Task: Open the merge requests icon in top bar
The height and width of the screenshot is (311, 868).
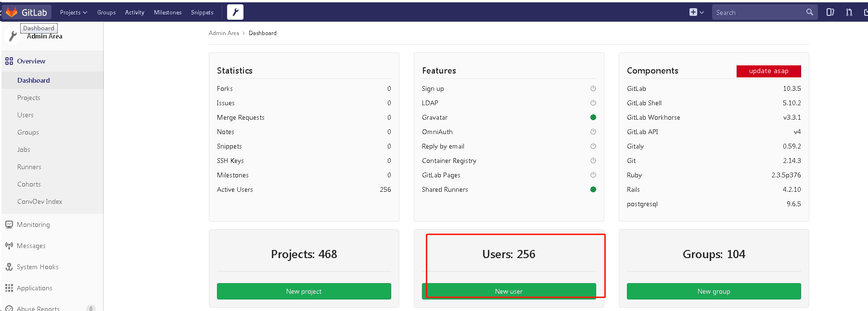Action: (849, 12)
